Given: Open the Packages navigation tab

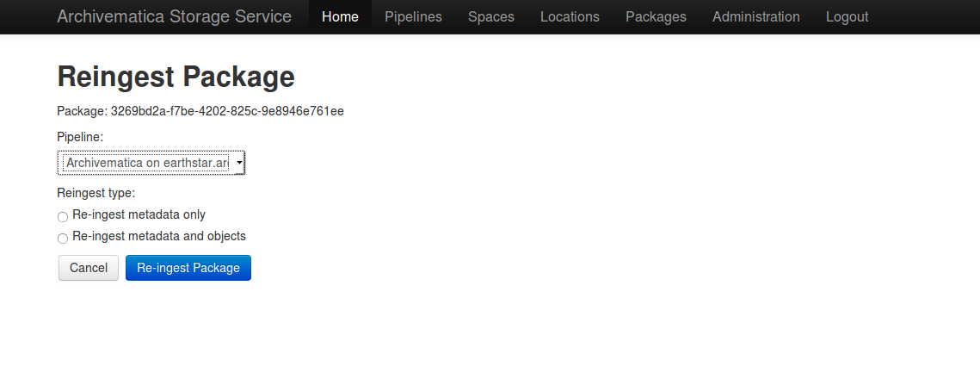Looking at the screenshot, I should pyautogui.click(x=656, y=16).
